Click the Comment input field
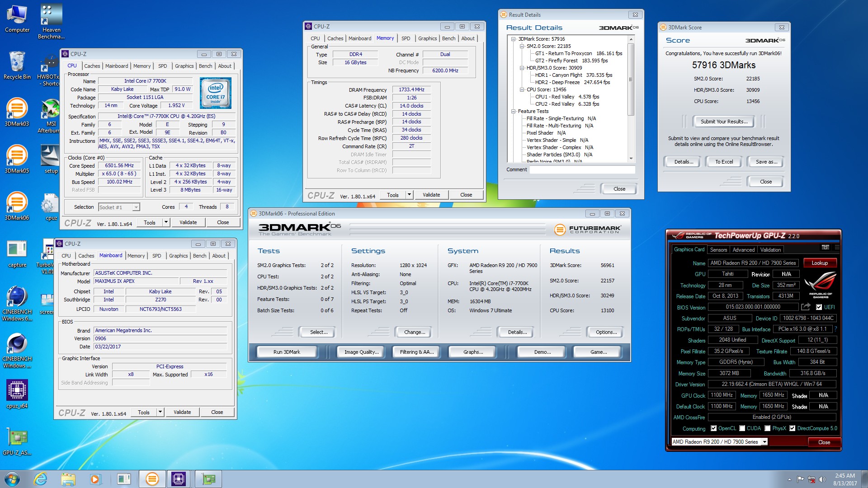The width and height of the screenshot is (868, 488). [582, 170]
